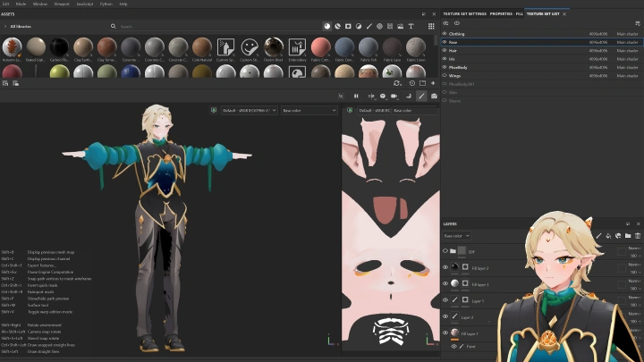Select the Carbon Fiber material thumbnail
The height and width of the screenshot is (362, 644).
click(x=59, y=49)
